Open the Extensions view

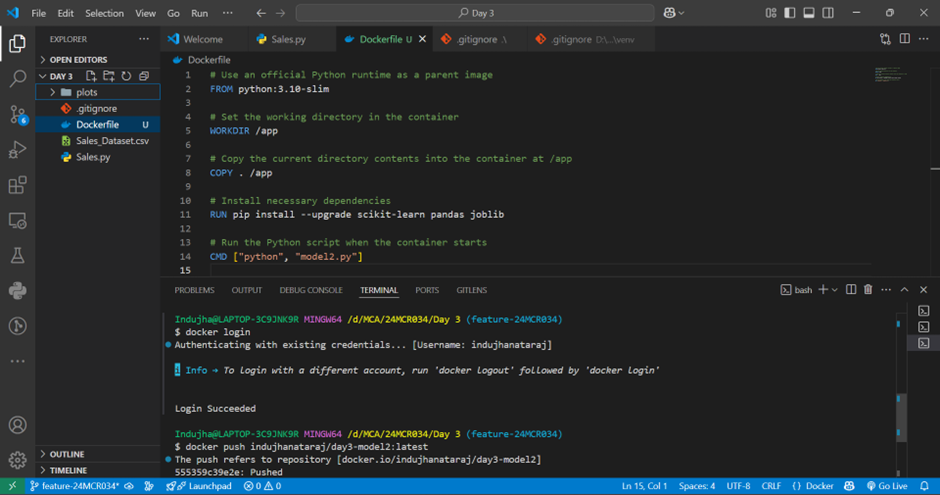tap(17, 185)
